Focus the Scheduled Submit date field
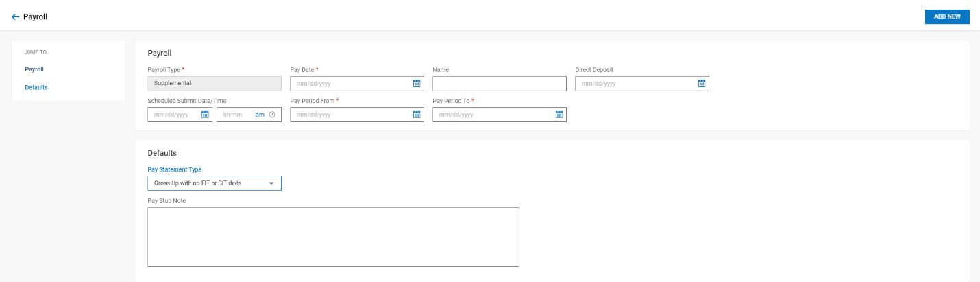The height and width of the screenshot is (282, 980). pos(180,115)
